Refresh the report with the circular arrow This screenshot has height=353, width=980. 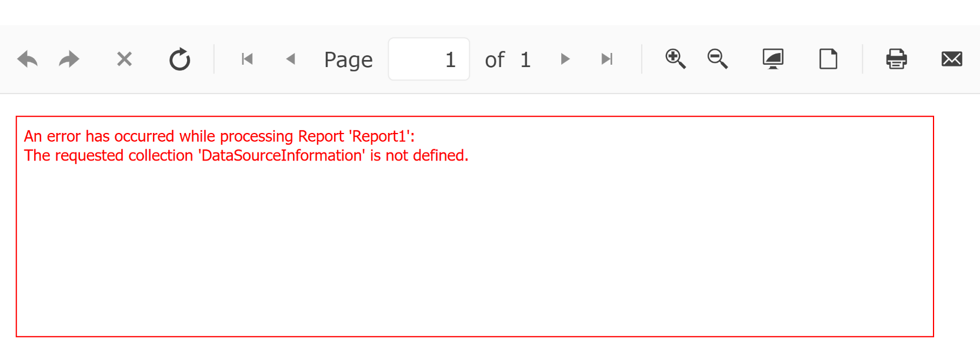pyautogui.click(x=179, y=59)
